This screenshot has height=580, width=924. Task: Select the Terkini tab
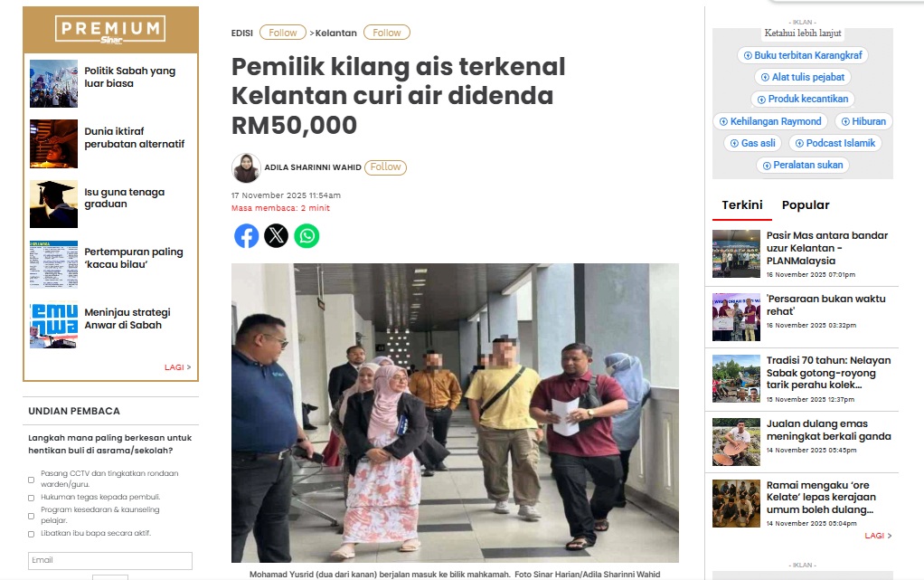click(742, 204)
